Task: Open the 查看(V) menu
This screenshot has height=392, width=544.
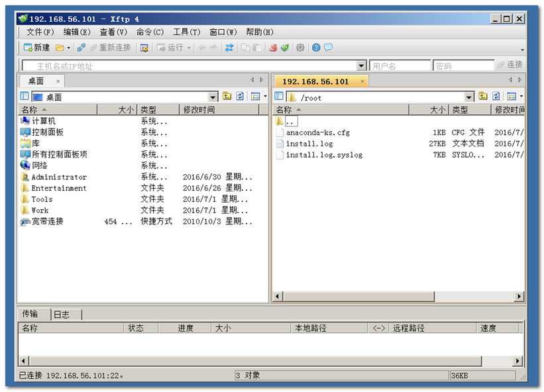Action: point(113,32)
